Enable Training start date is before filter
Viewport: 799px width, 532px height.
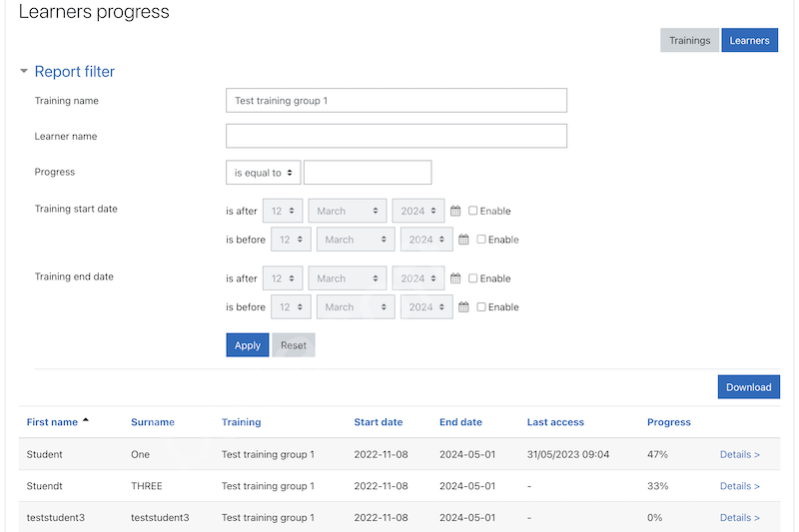481,240
